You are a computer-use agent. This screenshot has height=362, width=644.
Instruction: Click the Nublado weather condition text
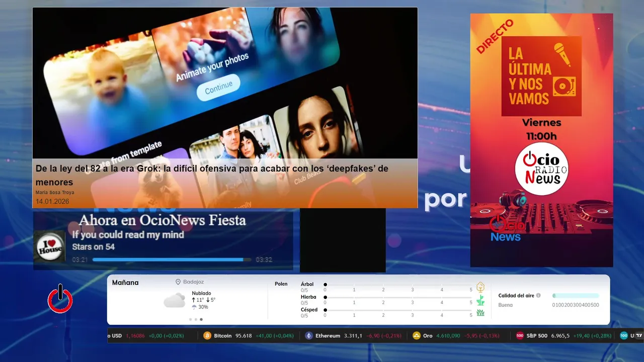click(x=201, y=293)
